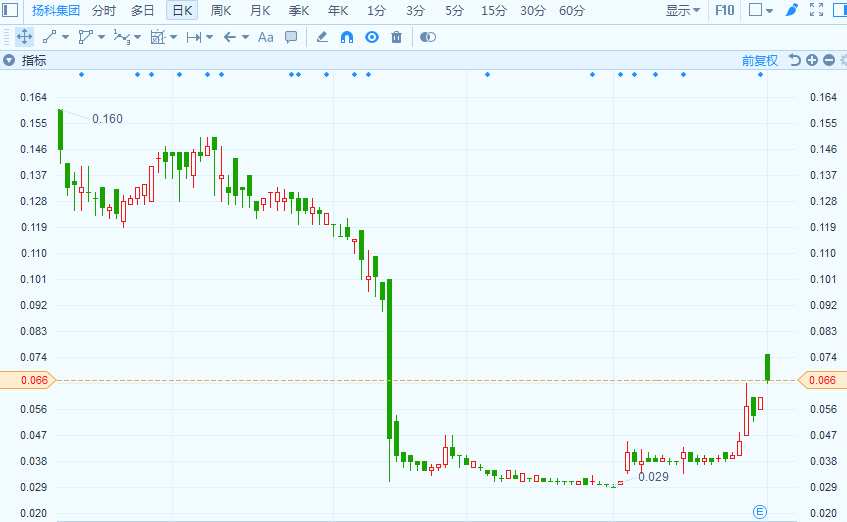Screen dimensions: 847x522
Task: Switch to 5分 five-minute chart
Action: pyautogui.click(x=454, y=10)
